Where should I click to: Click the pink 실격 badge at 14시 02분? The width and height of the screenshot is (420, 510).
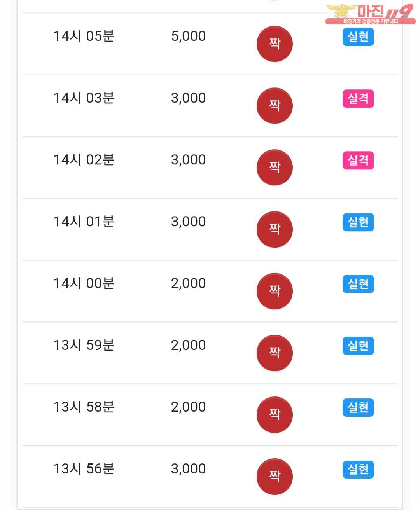pos(358,161)
